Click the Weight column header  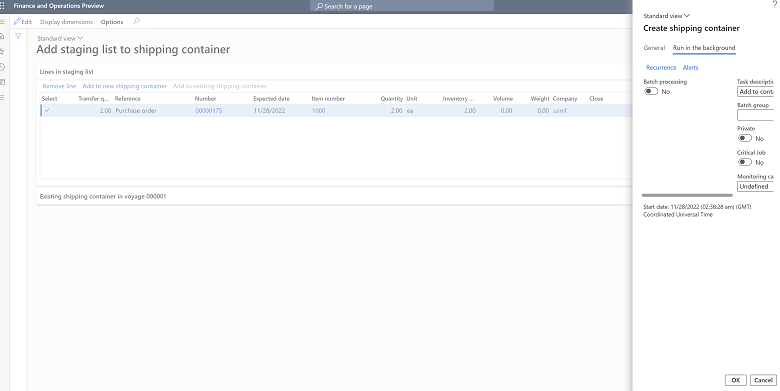(x=540, y=98)
